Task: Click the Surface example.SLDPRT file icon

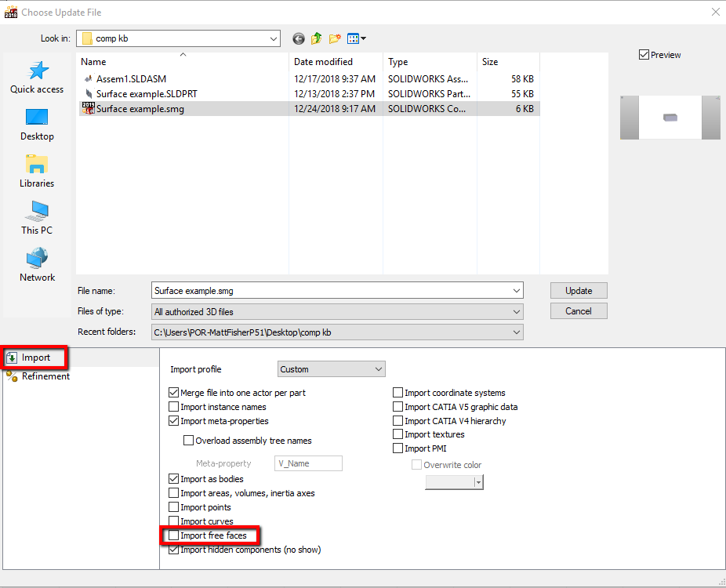Action: [x=89, y=93]
